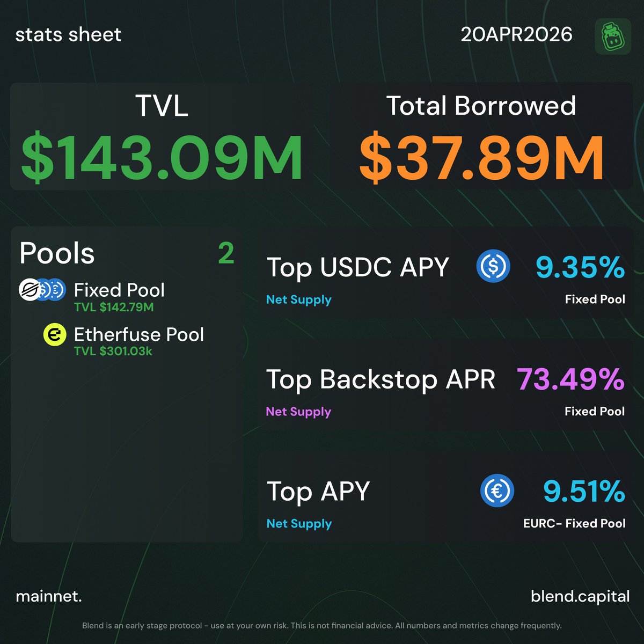Click the EURC euro coin icon beside Top APY

(497, 491)
